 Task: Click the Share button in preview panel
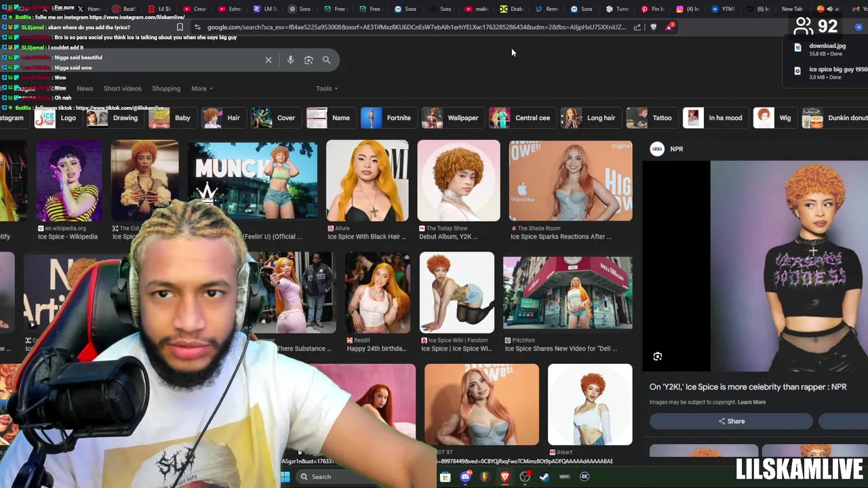pyautogui.click(x=731, y=422)
